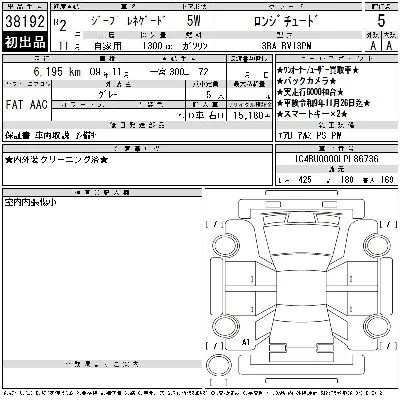This screenshot has width=400, height=400.
Task: Select the ★ワンオーナー sales point line
Action: [318, 70]
